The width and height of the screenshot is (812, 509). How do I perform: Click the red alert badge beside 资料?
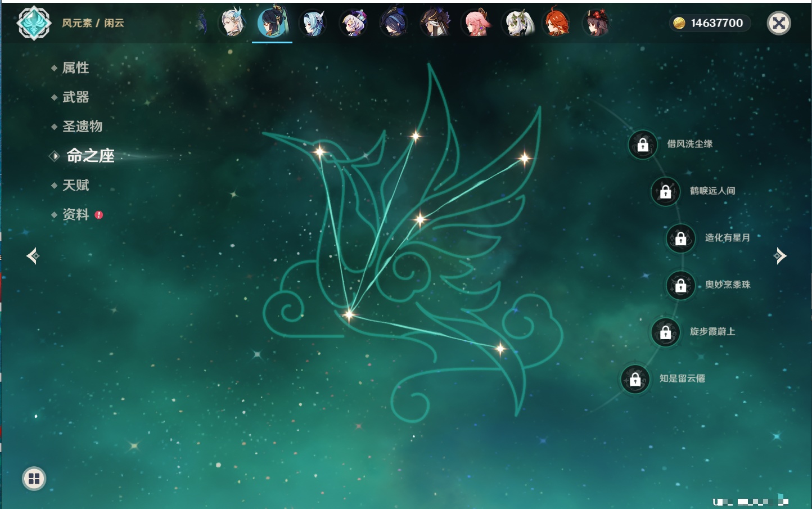[99, 215]
